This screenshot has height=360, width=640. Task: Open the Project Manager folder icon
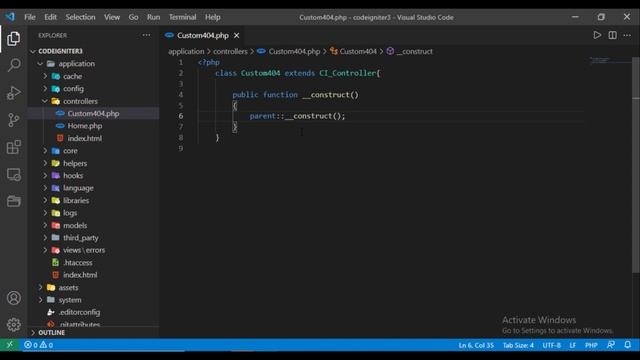tap(13, 201)
